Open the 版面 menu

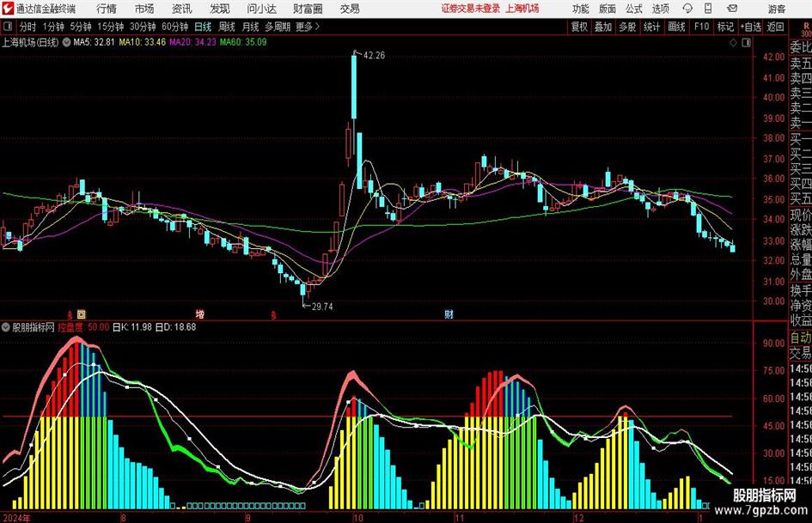coord(607,9)
